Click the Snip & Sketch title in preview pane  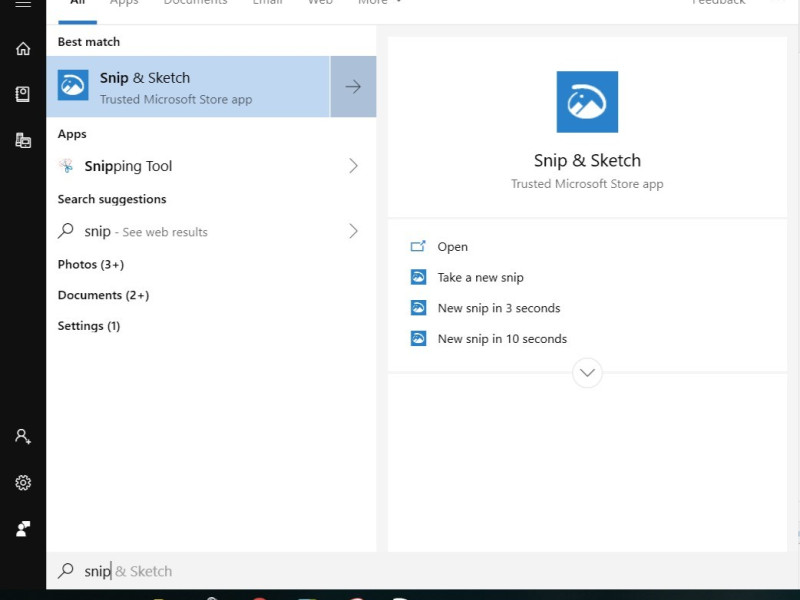point(587,161)
